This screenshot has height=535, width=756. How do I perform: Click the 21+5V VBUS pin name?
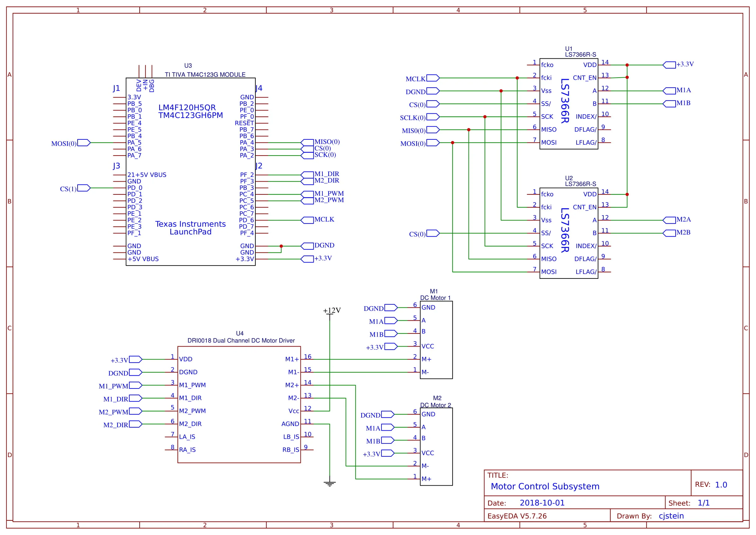click(x=147, y=175)
